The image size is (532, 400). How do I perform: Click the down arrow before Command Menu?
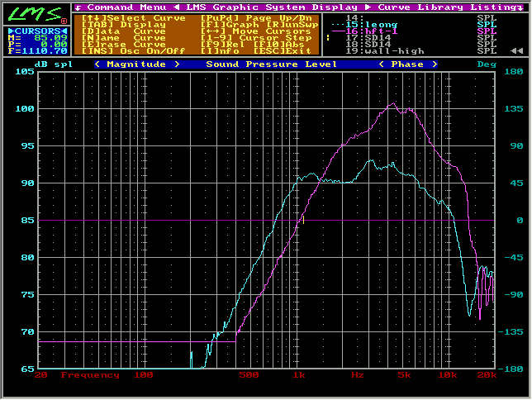pyautogui.click(x=77, y=7)
